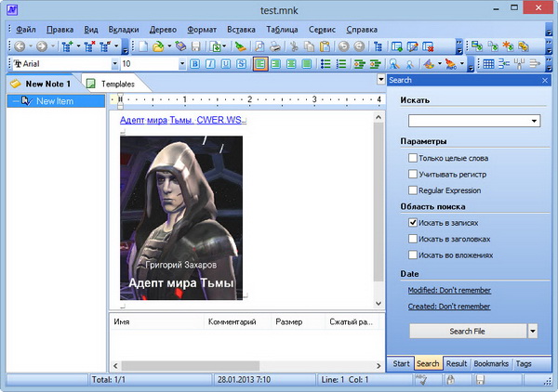
Task: Uncheck 'Искать в записях' checkbox
Action: tap(412, 223)
